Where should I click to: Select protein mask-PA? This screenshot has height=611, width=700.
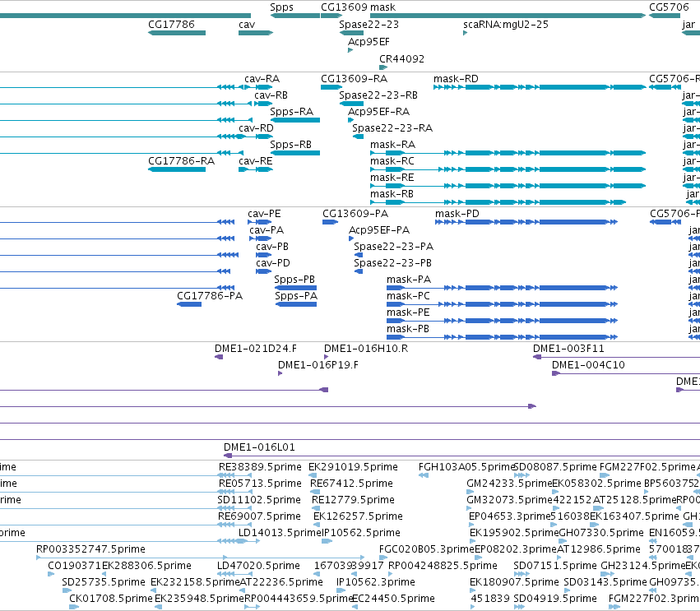pyautogui.click(x=409, y=280)
